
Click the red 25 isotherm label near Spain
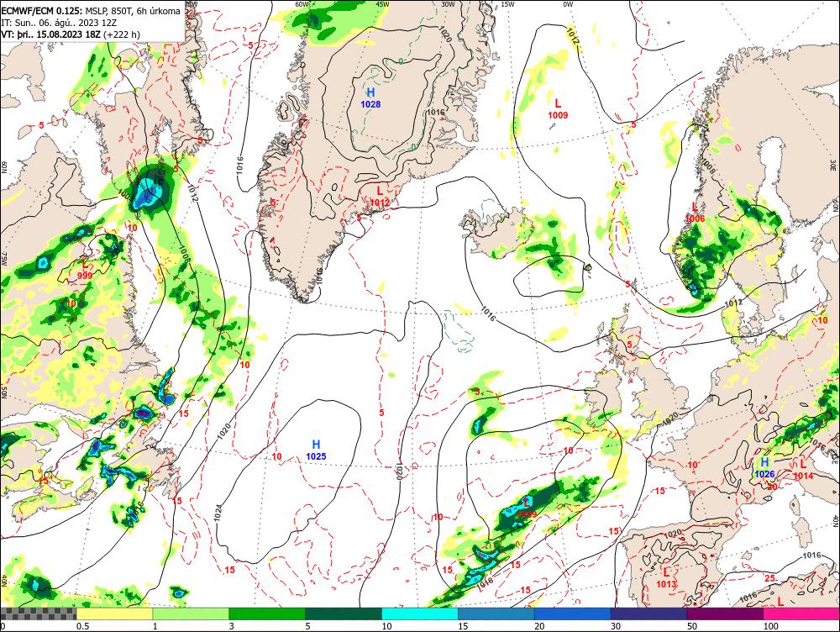click(769, 578)
